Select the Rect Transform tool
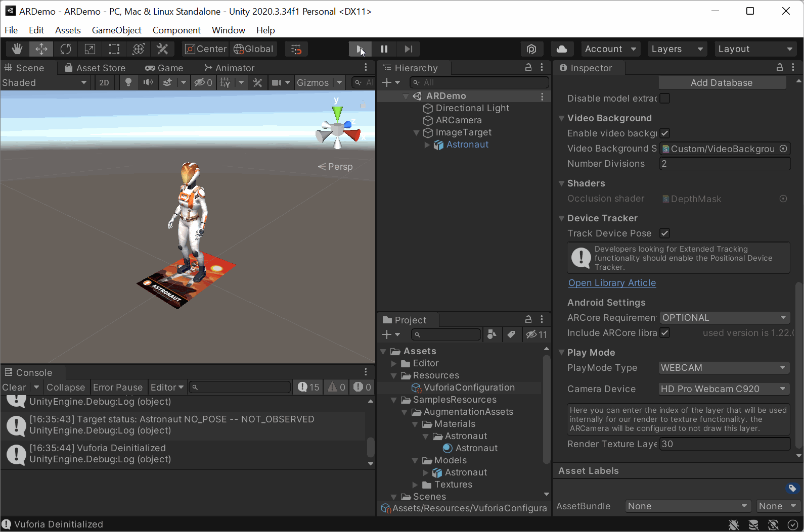Viewport: 804px width, 532px height. [x=114, y=49]
